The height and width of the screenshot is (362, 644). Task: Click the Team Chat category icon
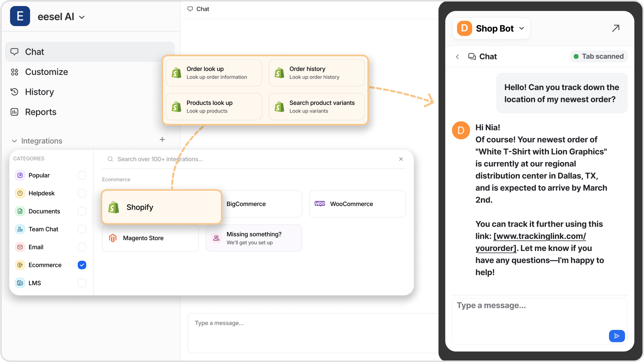[x=20, y=229]
